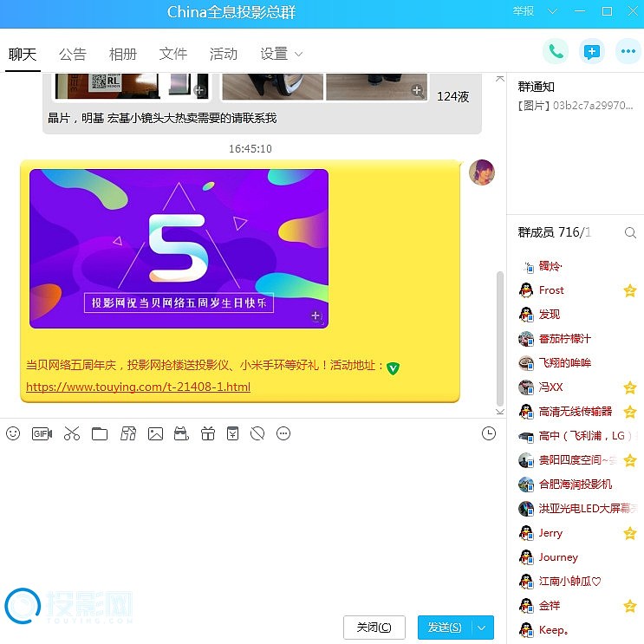The width and height of the screenshot is (644, 644).
Task: Select member 合肥海润投影机
Action: 576,485
